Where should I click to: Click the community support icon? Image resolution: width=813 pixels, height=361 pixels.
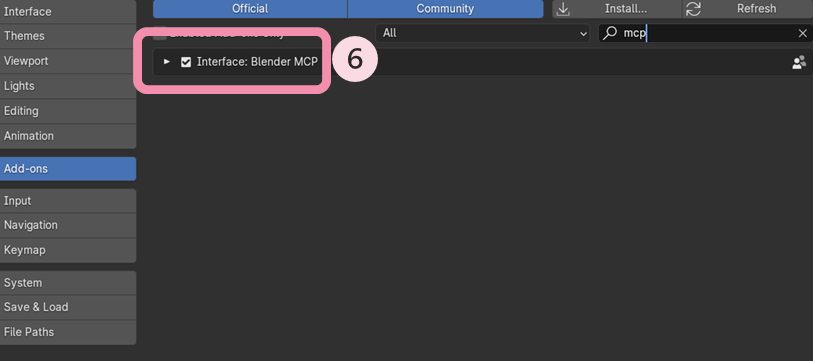[799, 63]
